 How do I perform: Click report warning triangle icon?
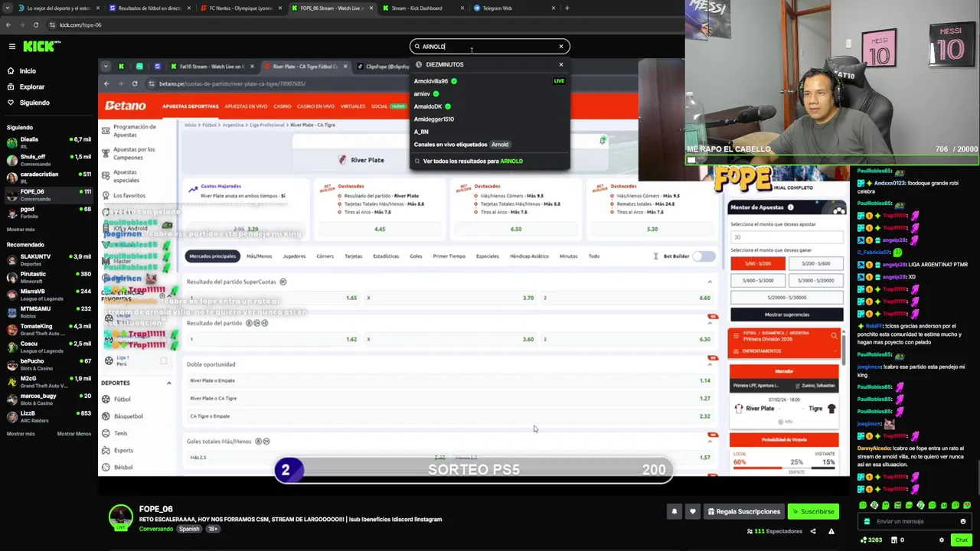(x=831, y=531)
